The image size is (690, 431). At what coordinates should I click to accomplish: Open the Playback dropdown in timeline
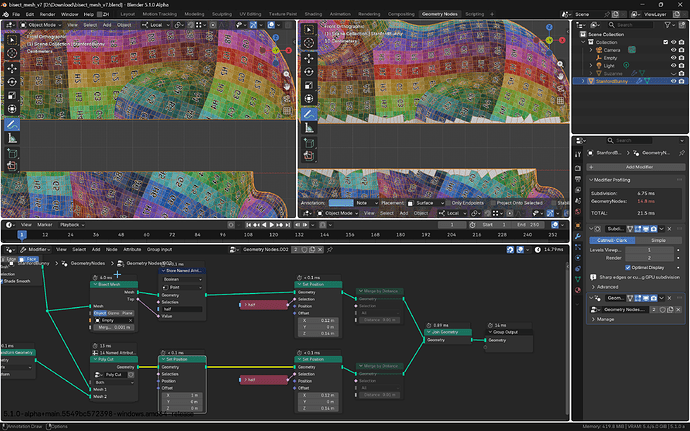(x=72, y=225)
